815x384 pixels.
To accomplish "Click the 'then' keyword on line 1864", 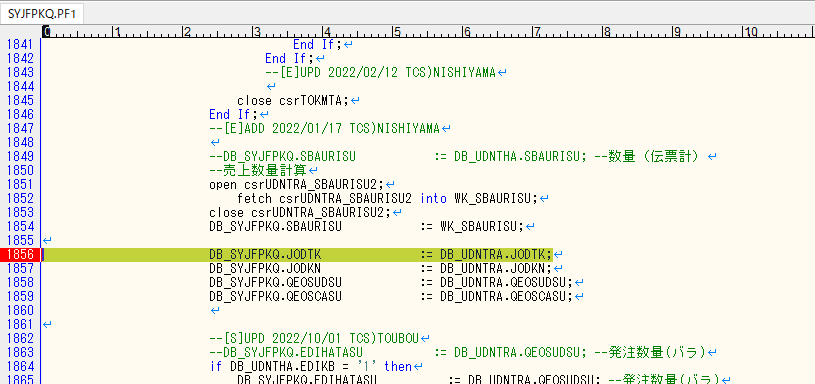I will pyautogui.click(x=398, y=366).
